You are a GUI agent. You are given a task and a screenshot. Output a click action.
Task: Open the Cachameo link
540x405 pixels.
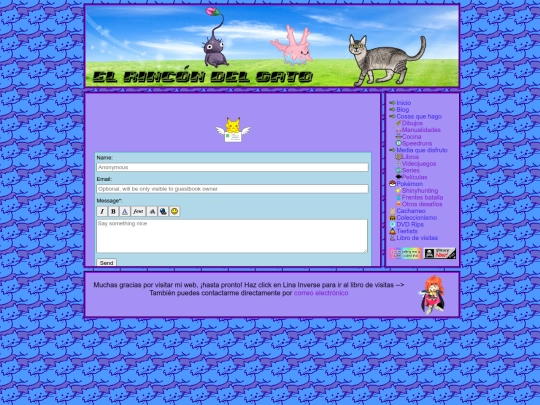click(x=411, y=211)
